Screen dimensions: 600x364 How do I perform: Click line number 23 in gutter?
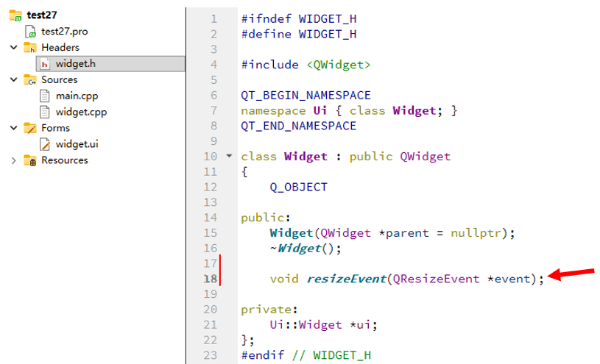211,355
